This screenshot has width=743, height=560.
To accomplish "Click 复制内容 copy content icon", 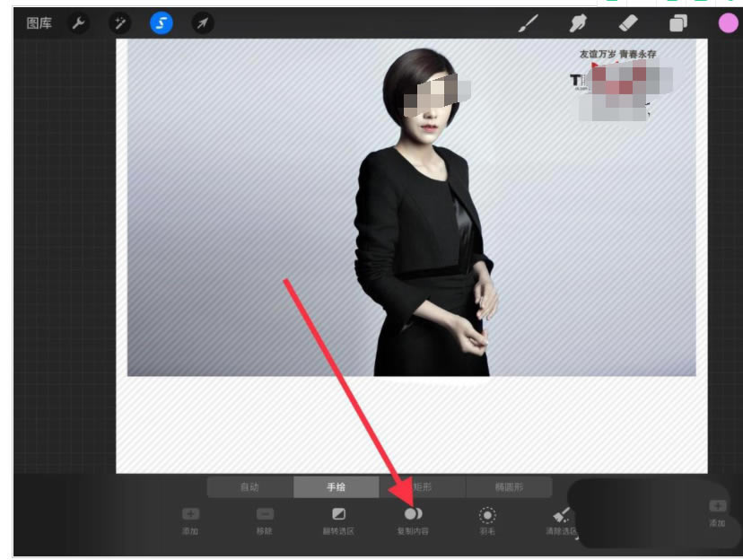I will [413, 514].
